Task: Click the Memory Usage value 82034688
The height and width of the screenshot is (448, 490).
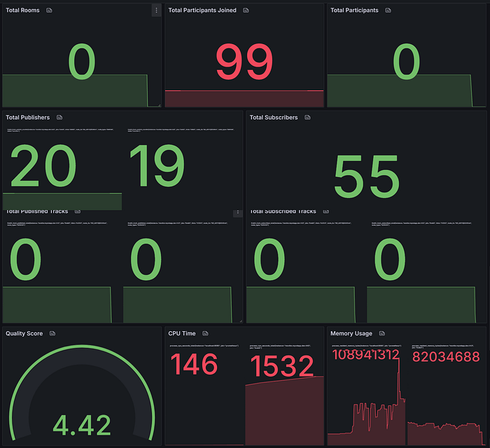Action: coord(446,357)
